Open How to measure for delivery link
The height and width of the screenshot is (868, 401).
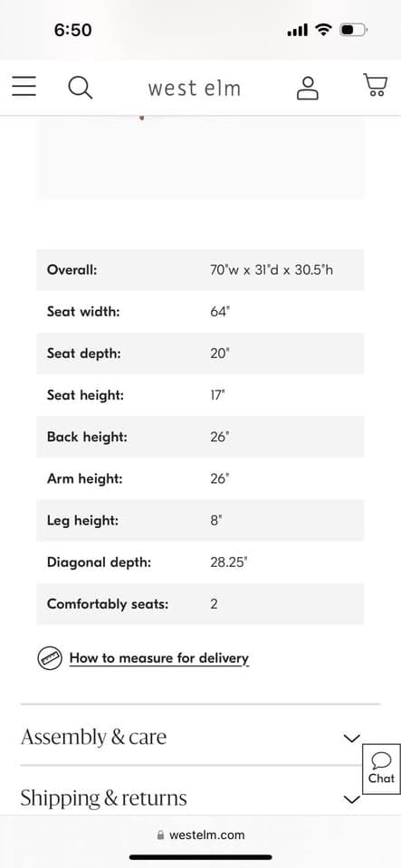pyautogui.click(x=159, y=658)
